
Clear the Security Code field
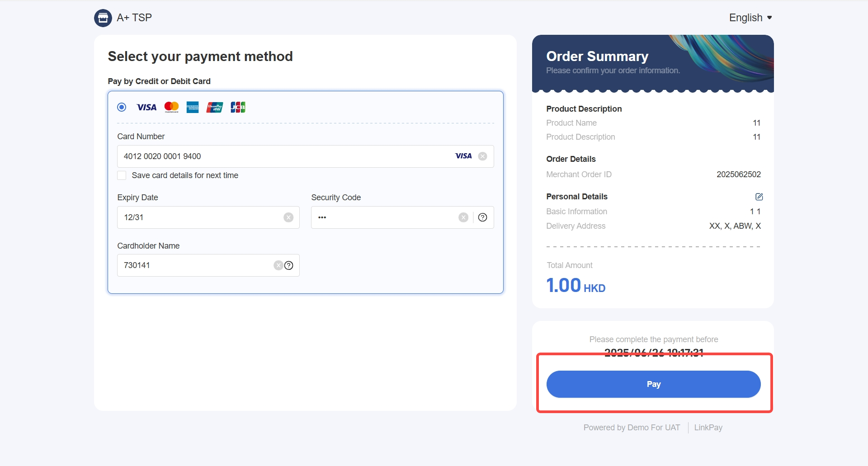click(x=463, y=217)
